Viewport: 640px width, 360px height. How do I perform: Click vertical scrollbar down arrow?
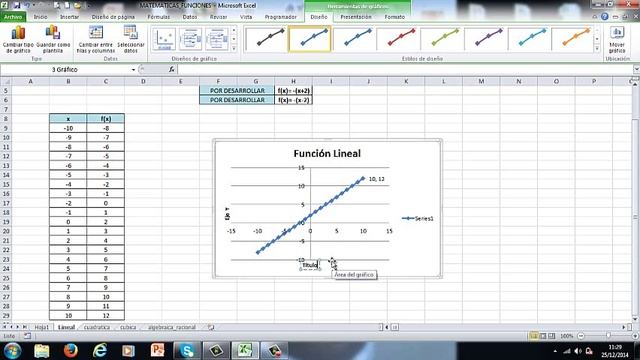click(636, 319)
